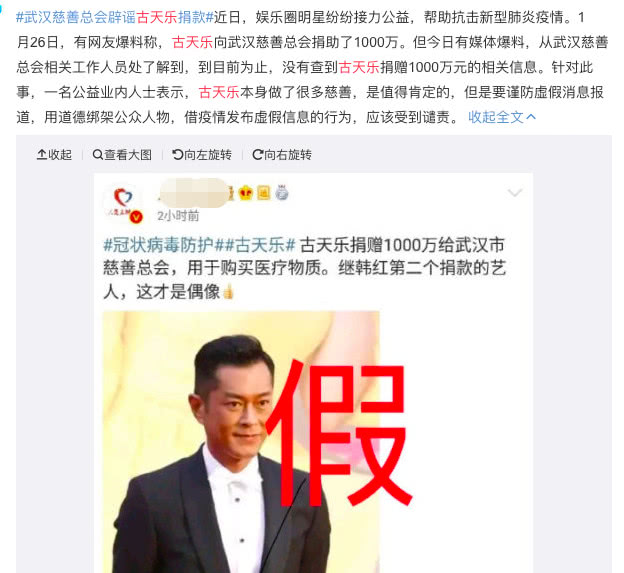Click the counterclockwise rotate arrow icon

point(177,154)
